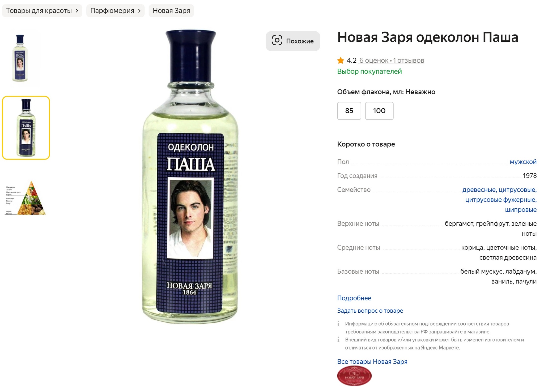
Task: Click the info icon beside Информацию об обязательном
Action: (338, 323)
